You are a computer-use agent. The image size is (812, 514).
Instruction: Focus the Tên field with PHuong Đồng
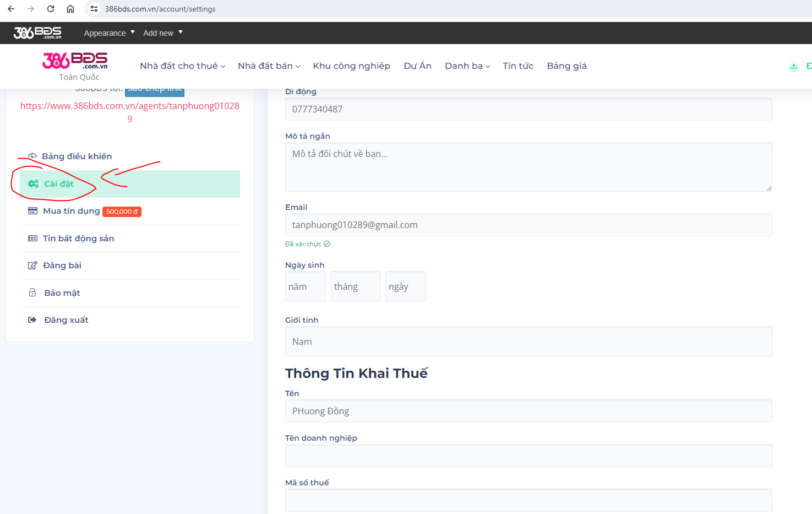(528, 411)
